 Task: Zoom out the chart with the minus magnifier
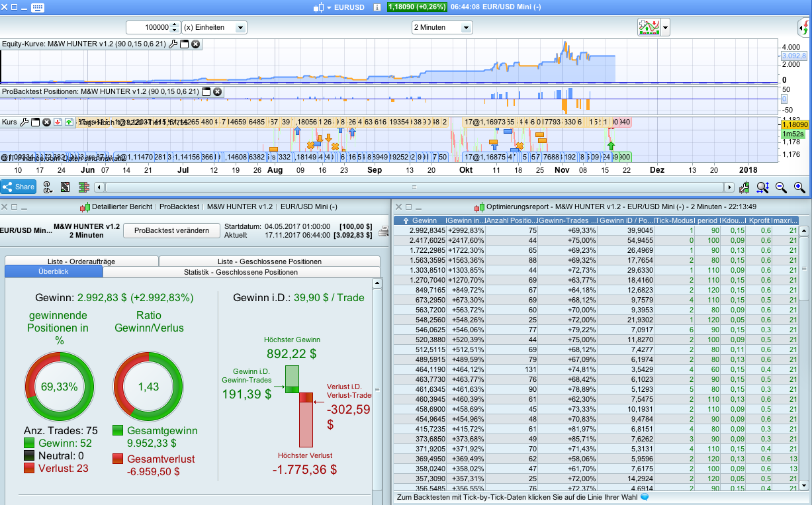tap(781, 187)
